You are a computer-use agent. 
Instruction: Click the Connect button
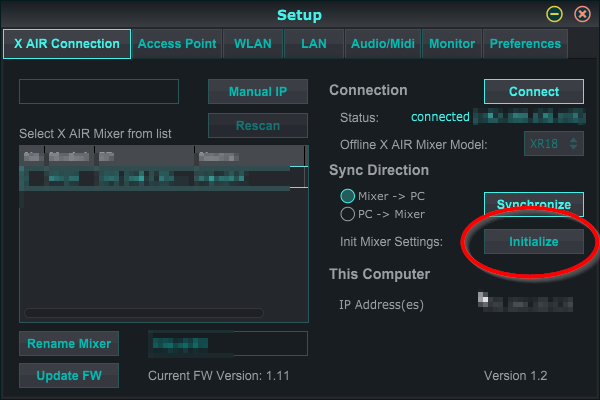(x=534, y=91)
